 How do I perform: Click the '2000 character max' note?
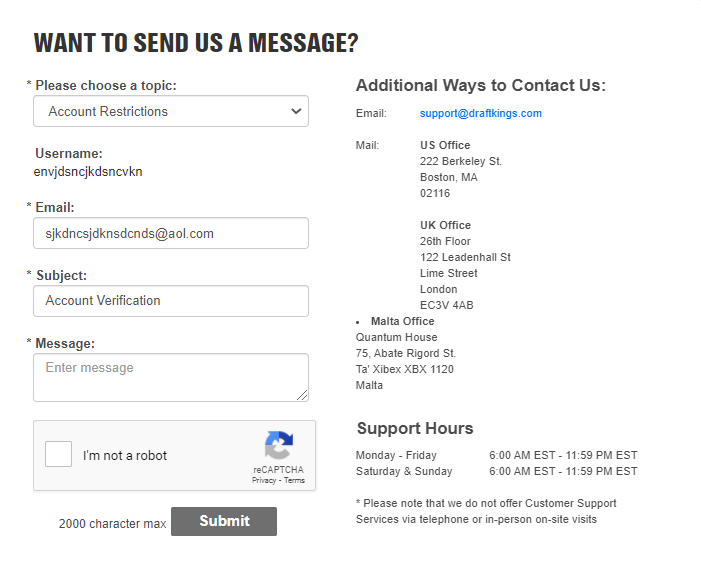coord(112,524)
